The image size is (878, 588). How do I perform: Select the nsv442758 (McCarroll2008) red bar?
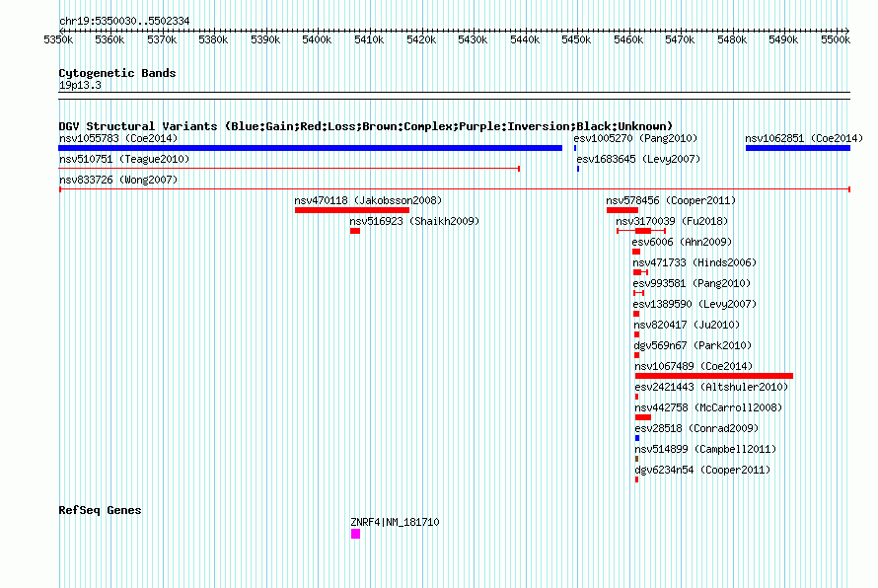tap(643, 417)
